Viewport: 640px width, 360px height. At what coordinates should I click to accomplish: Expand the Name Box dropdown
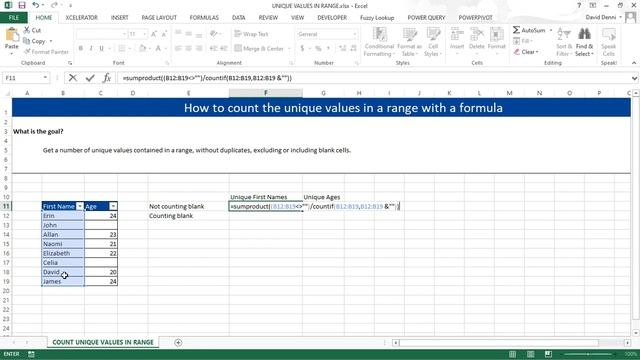coord(45,78)
